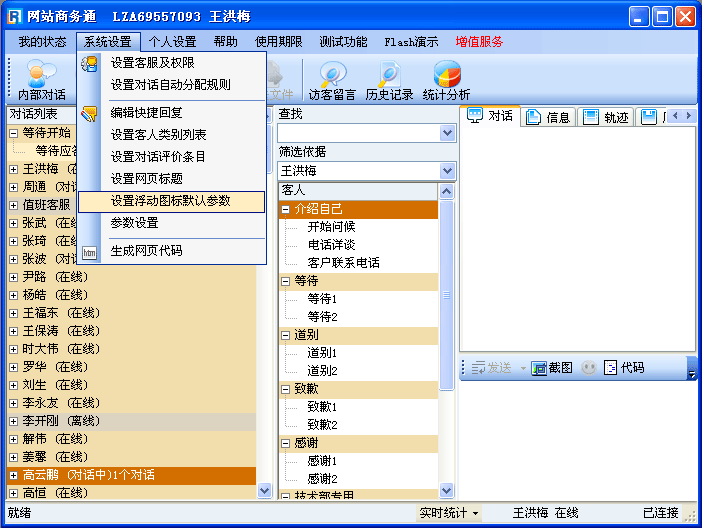Viewport: 702px width, 528px height.
Task: Collapse the 介绍自己 reply group
Action: (x=286, y=209)
